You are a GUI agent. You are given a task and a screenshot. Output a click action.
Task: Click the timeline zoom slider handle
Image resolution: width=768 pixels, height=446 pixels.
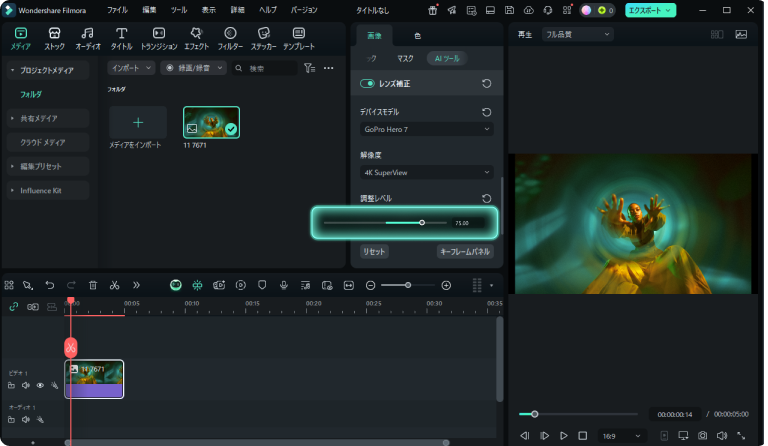coord(408,285)
